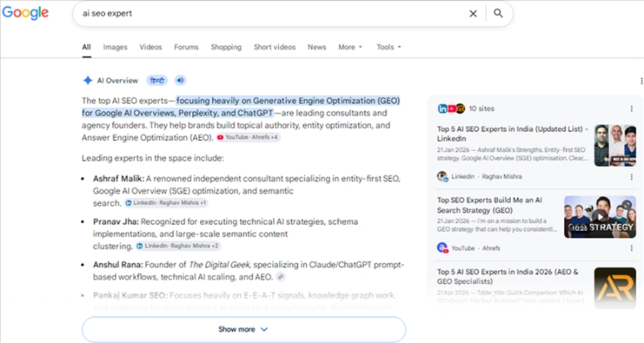Click the magnifying glass search button
This screenshot has height=343, width=644.
click(x=498, y=13)
